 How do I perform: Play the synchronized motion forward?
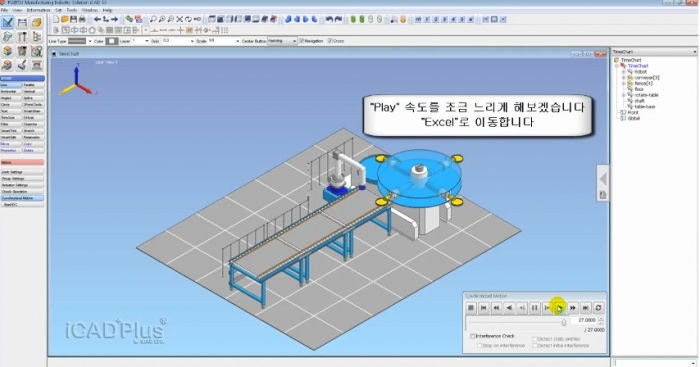click(560, 308)
